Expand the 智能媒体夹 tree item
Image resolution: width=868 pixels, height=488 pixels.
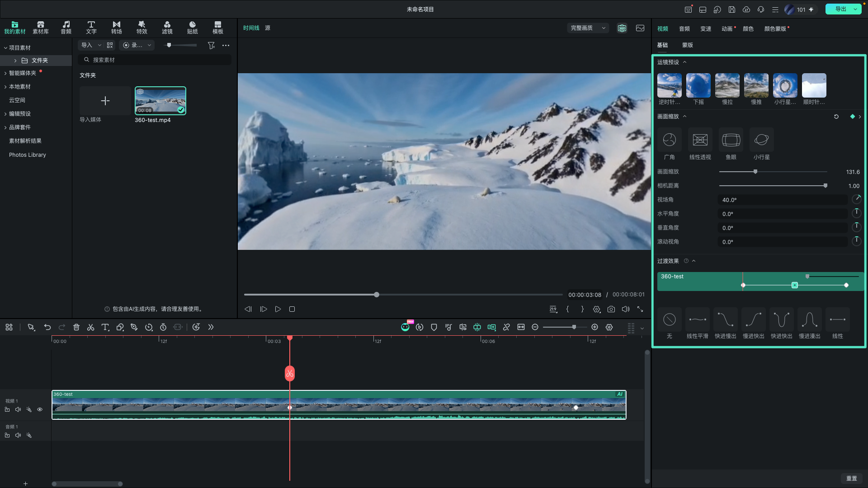click(x=5, y=73)
